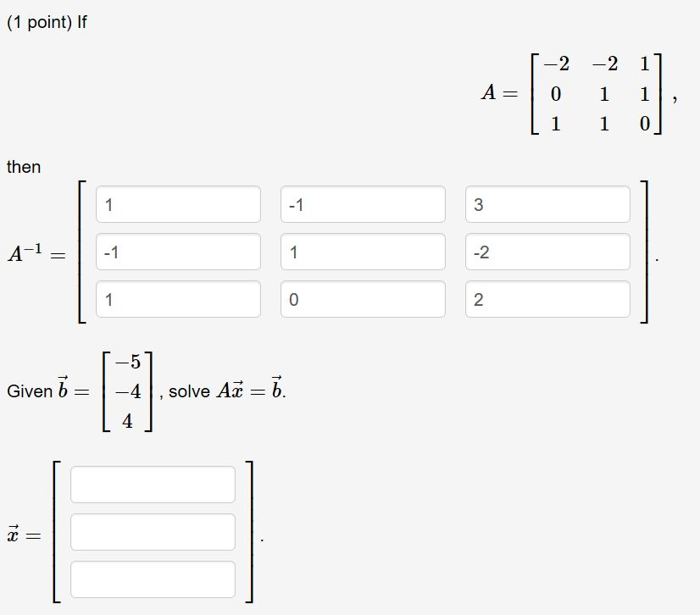
Task: Click the solve Ax = b instruction text
Action: [226, 391]
